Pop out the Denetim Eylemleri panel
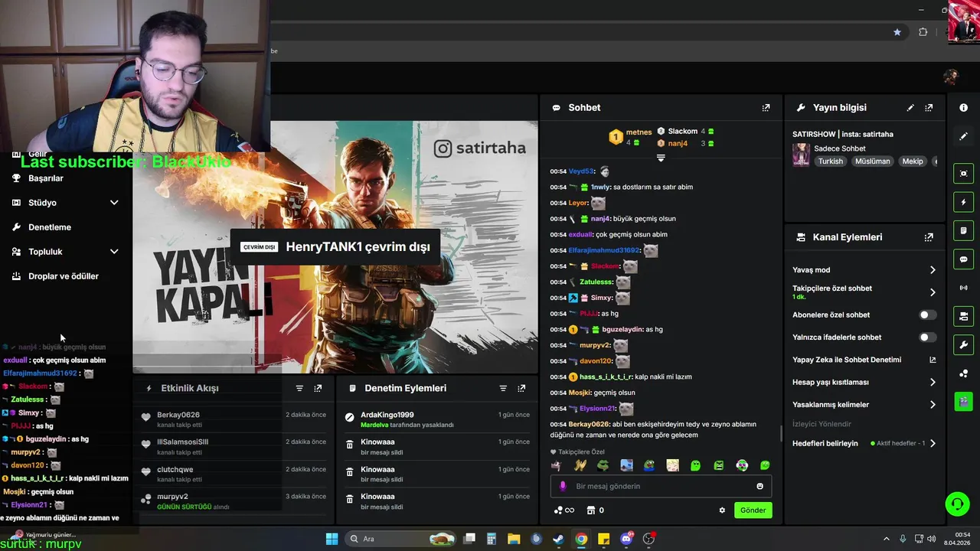This screenshot has height=551, width=980. click(521, 388)
